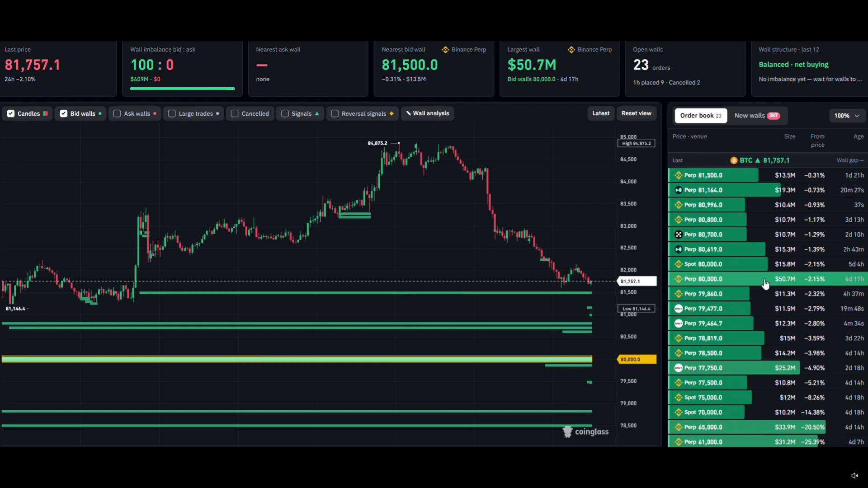
Task: Click the pencil icon beside Wall analysis
Action: pyautogui.click(x=408, y=113)
